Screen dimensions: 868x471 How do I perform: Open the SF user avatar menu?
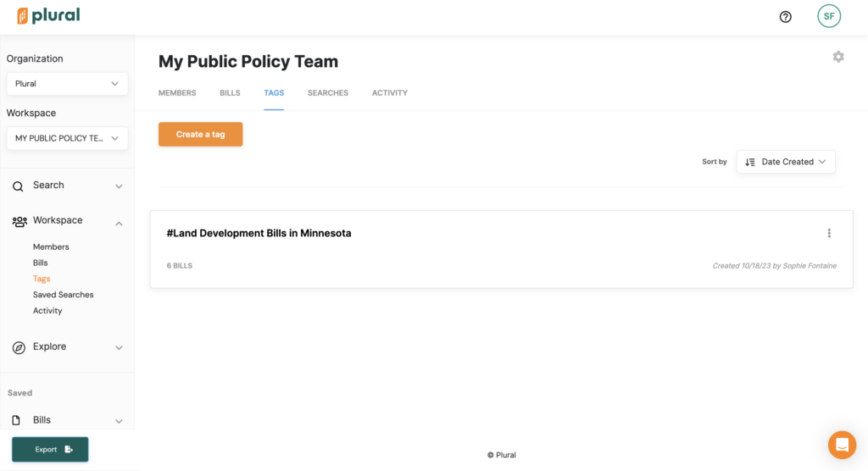pos(828,16)
